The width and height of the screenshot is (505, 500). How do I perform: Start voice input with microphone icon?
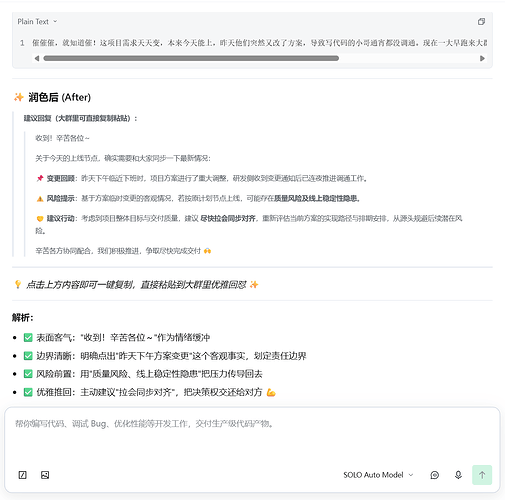pyautogui.click(x=458, y=475)
